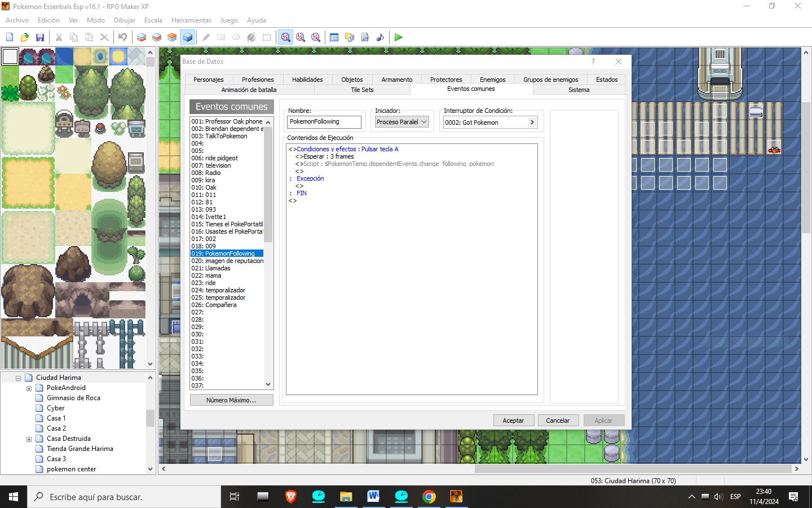Switch to the first map layer icon
This screenshot has height=508, width=812.
pyautogui.click(x=142, y=37)
